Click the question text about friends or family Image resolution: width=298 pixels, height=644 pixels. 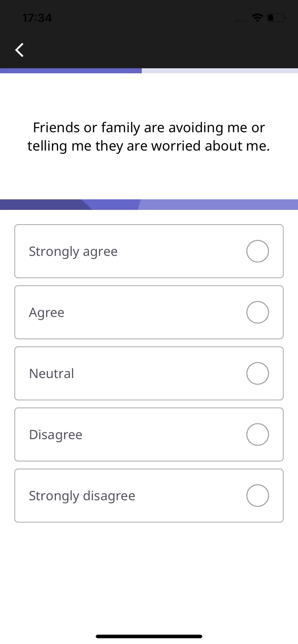click(x=149, y=137)
